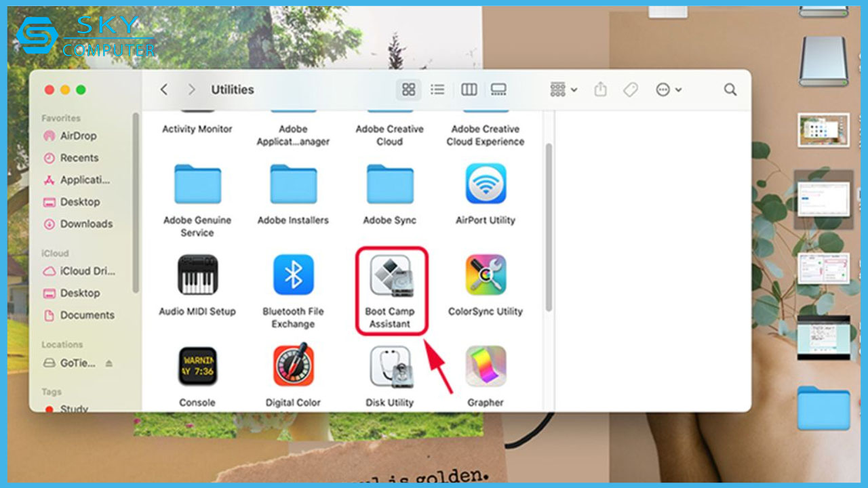Open the Group By dropdown
Viewport: 868px width, 488px height.
click(x=564, y=89)
